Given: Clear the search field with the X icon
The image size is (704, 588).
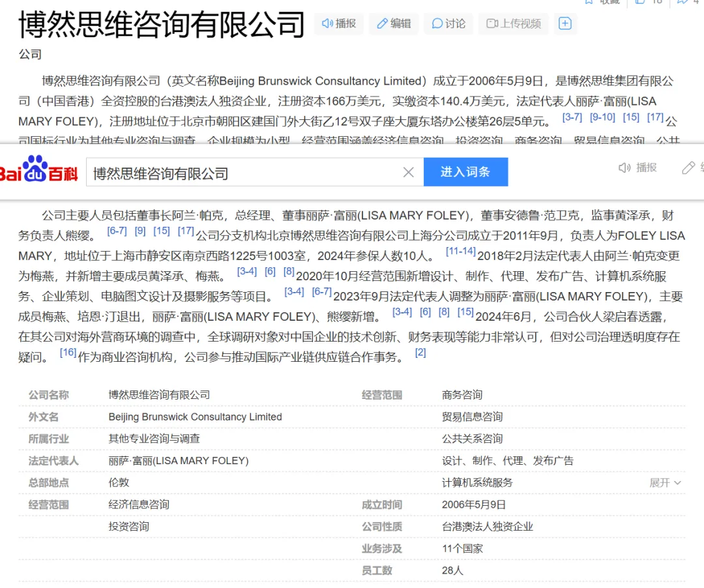Looking at the screenshot, I should (408, 172).
